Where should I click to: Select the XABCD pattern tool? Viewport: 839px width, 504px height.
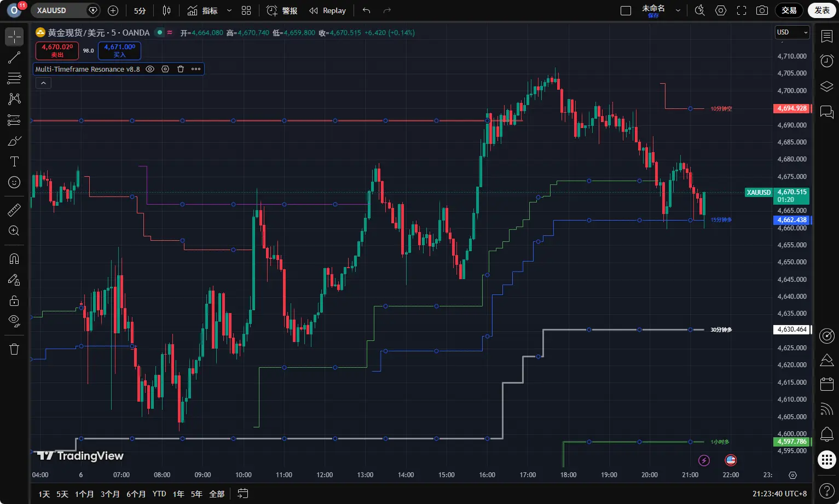(x=14, y=99)
